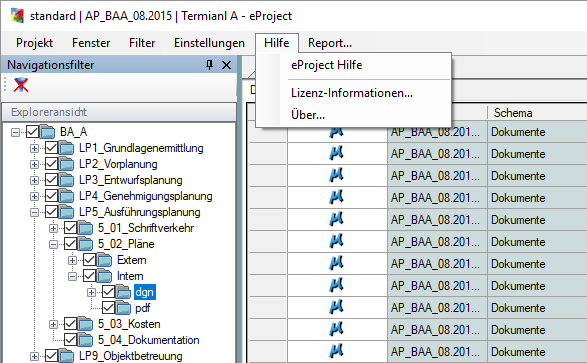Image resolution: width=587 pixels, height=363 pixels.
Task: Click the MicroStation file icon in the second table row
Action: (336, 153)
